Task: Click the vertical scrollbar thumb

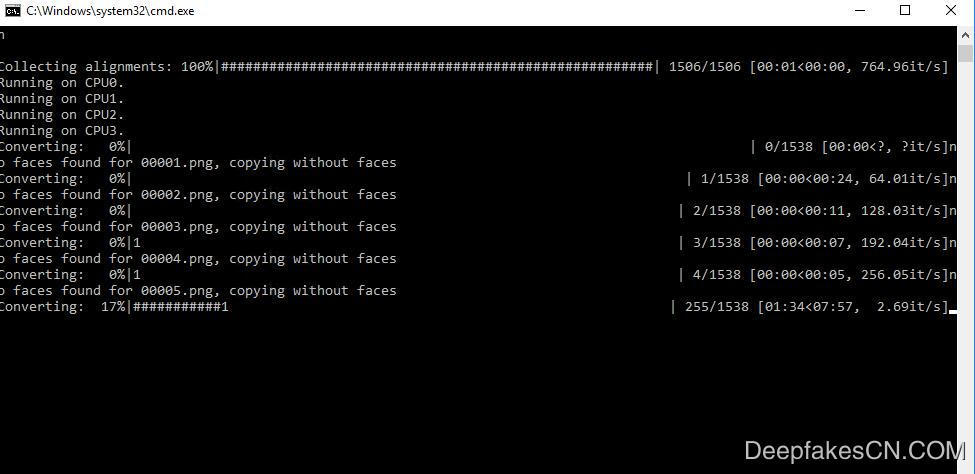Action: click(965, 54)
